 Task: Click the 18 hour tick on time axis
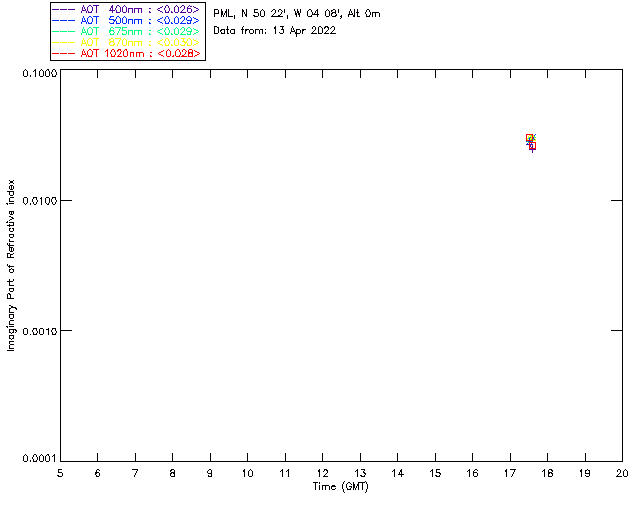point(547,473)
